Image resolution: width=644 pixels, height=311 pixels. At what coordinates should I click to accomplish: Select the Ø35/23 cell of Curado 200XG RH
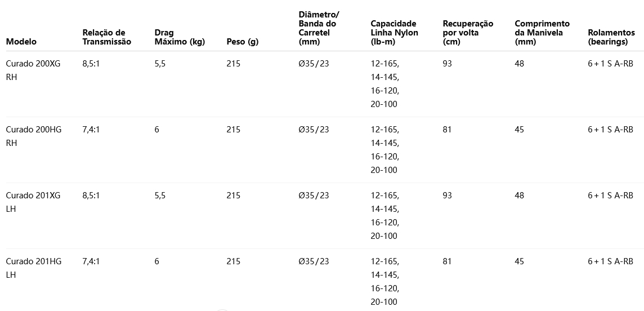(x=314, y=64)
